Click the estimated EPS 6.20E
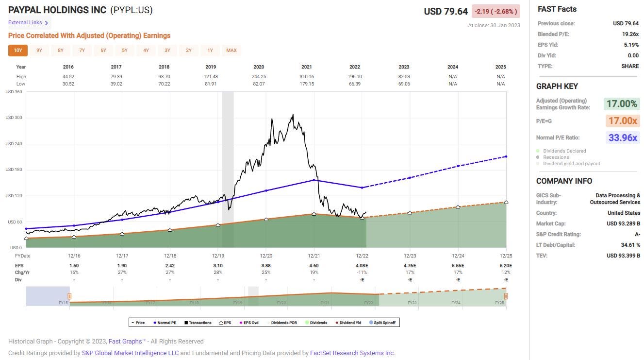 click(x=505, y=266)
